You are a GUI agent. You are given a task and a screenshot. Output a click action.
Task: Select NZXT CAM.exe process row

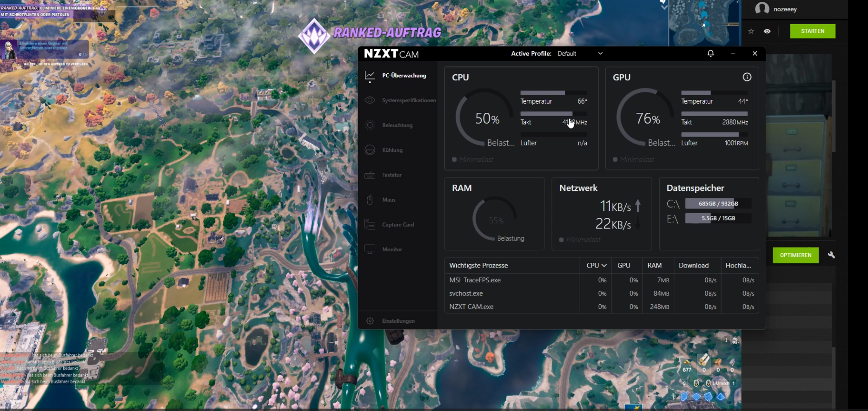coord(602,307)
